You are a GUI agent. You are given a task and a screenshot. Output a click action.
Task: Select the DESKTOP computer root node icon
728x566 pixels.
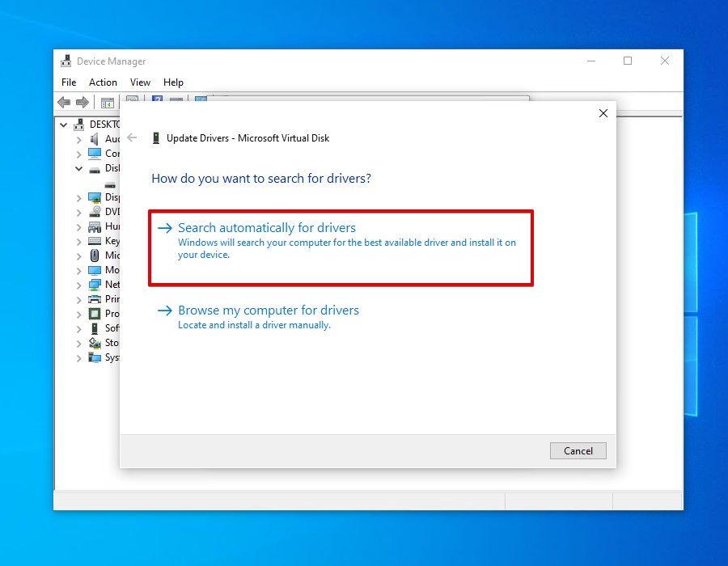[79, 125]
